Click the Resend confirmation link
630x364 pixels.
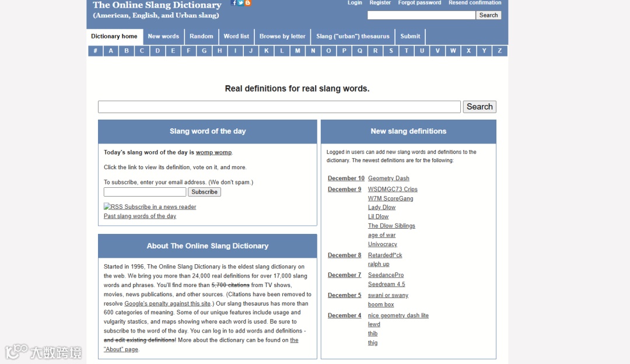pyautogui.click(x=475, y=3)
